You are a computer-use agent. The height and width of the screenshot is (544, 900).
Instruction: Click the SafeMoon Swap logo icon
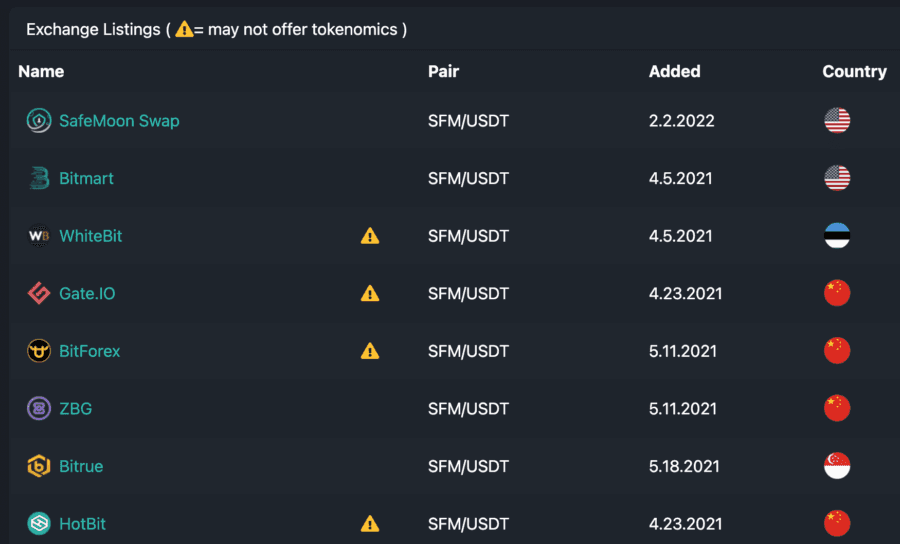(39, 121)
